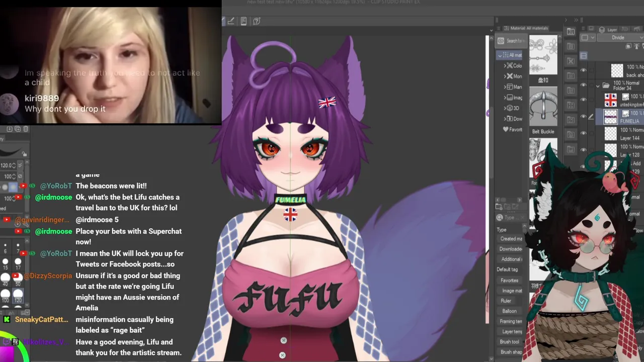644x362 pixels.
Task: Expand the 3D material folder
Action: coord(505,108)
